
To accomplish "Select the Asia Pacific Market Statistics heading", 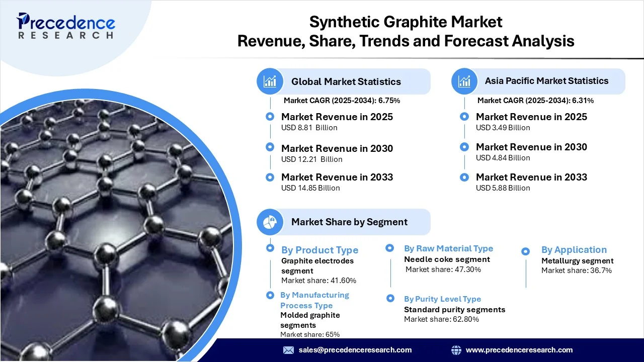I will (547, 81).
